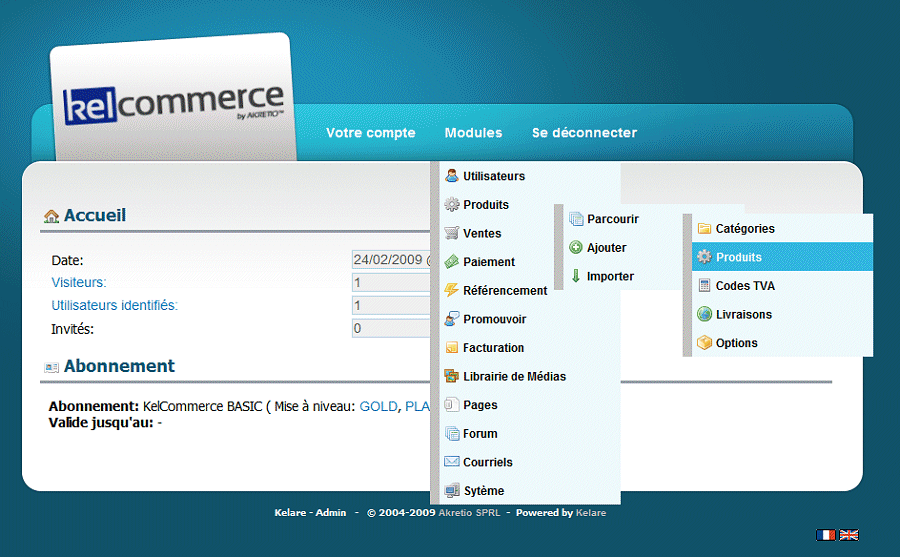Choose Librairie de Médias menu entry
900x557 pixels.
(514, 377)
